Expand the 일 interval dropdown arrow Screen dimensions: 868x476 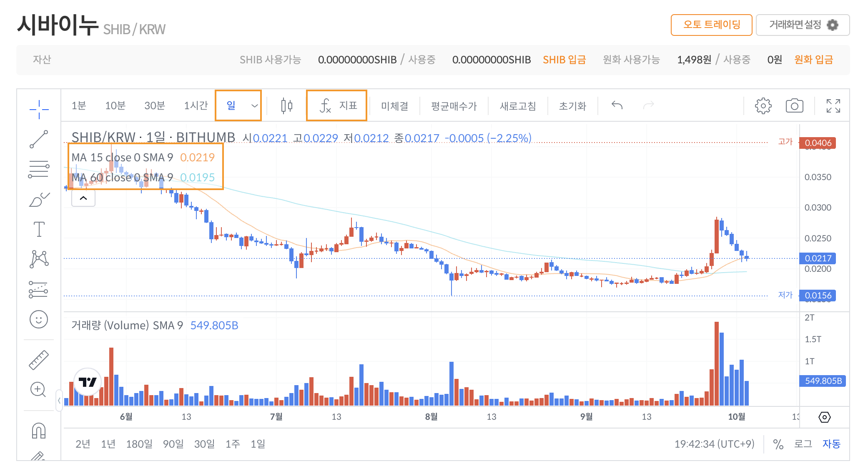[x=254, y=106]
